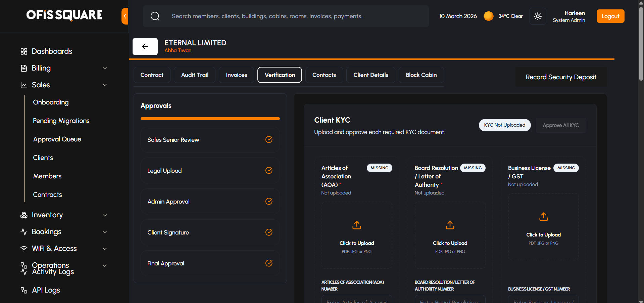Viewport: 644px width, 303px height.
Task: Click upload icon for Business License / GST
Action: point(544,217)
